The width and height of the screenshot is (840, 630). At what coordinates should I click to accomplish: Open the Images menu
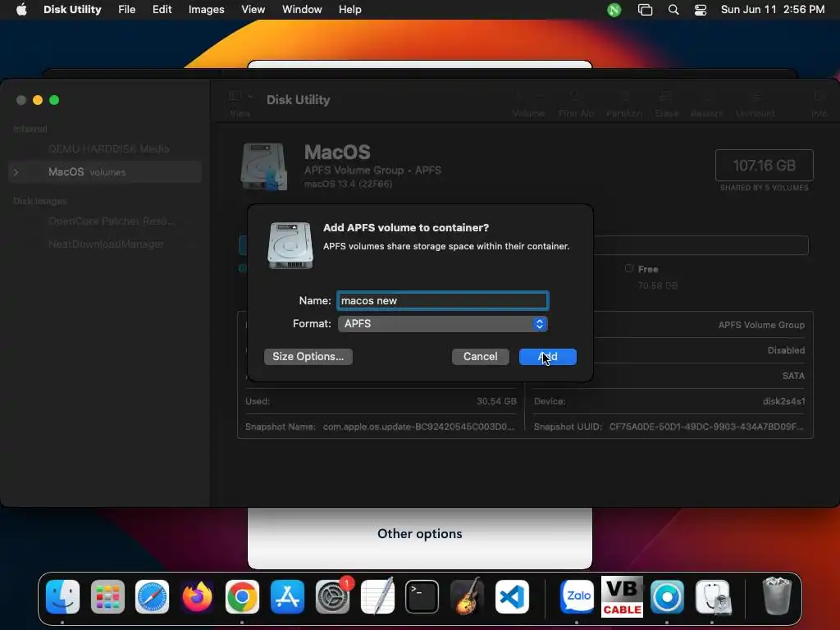(x=206, y=10)
